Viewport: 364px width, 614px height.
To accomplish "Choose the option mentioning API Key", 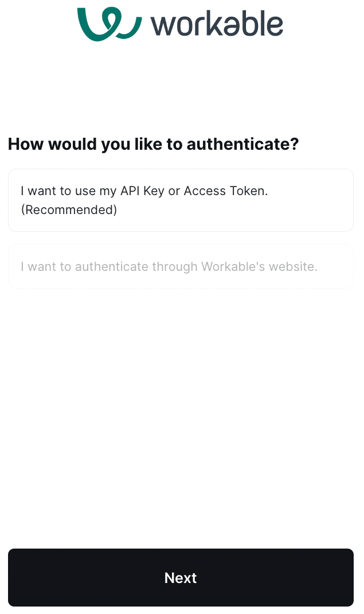I will click(181, 200).
